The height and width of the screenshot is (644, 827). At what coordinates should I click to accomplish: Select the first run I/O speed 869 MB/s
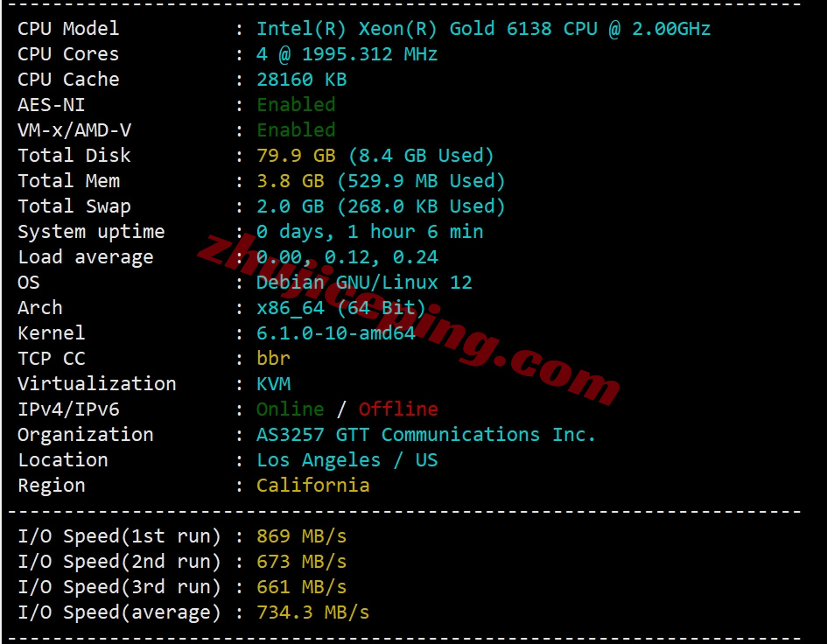coord(301,536)
